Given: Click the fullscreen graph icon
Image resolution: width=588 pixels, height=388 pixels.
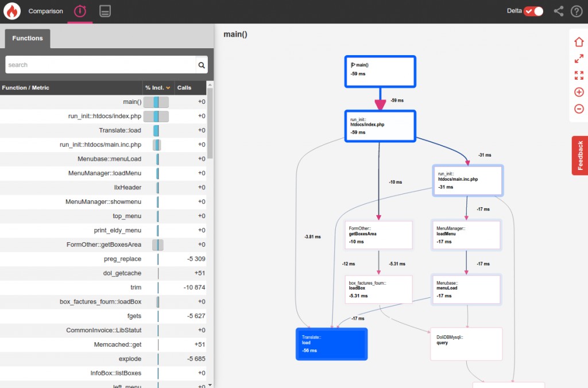Looking at the screenshot, I should [x=579, y=75].
